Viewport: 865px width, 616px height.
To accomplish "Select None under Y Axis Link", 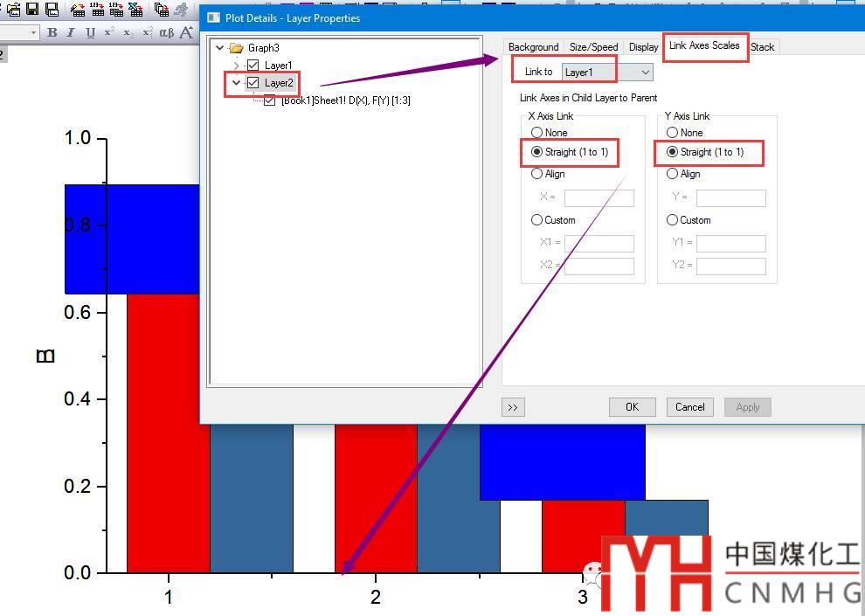I will click(x=672, y=132).
